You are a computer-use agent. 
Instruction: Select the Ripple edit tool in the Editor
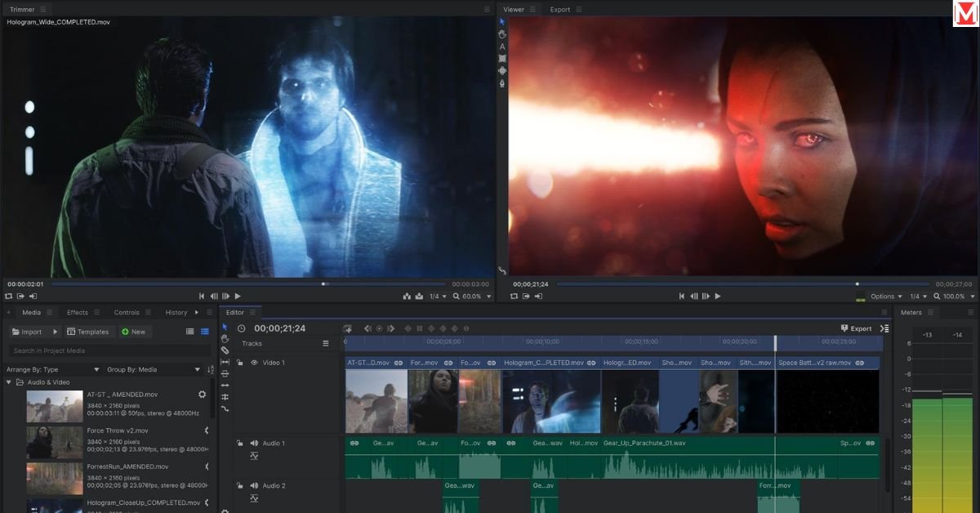[225, 385]
